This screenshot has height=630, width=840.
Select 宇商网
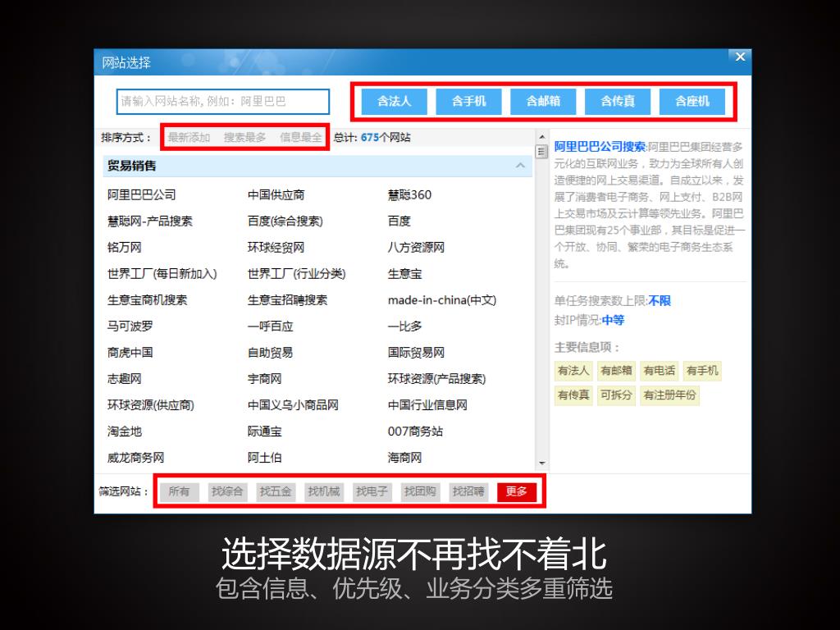pyautogui.click(x=265, y=378)
